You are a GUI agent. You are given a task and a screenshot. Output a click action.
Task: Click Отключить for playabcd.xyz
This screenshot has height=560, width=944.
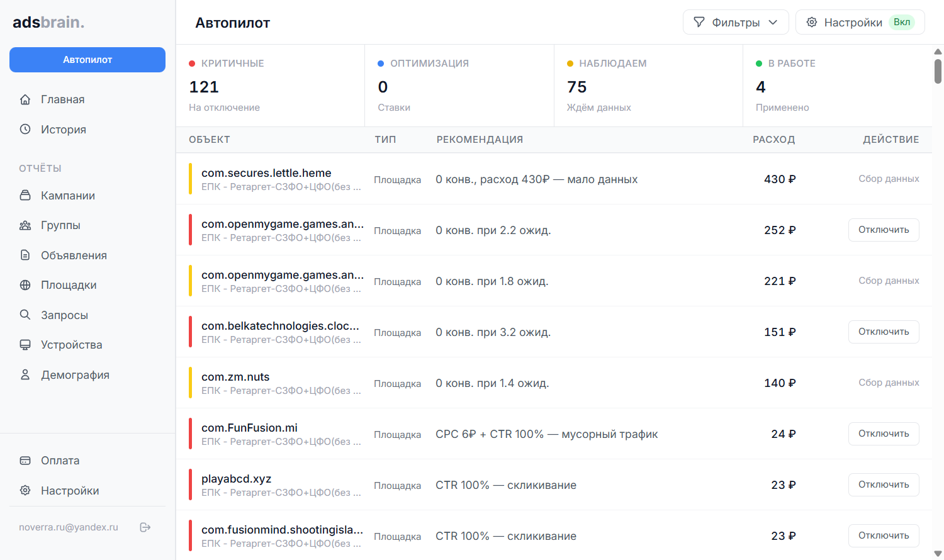[883, 484]
